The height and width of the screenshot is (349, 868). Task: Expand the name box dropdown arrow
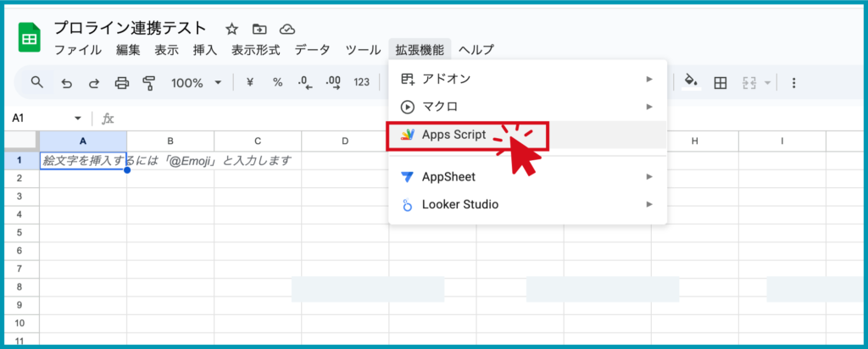point(77,119)
